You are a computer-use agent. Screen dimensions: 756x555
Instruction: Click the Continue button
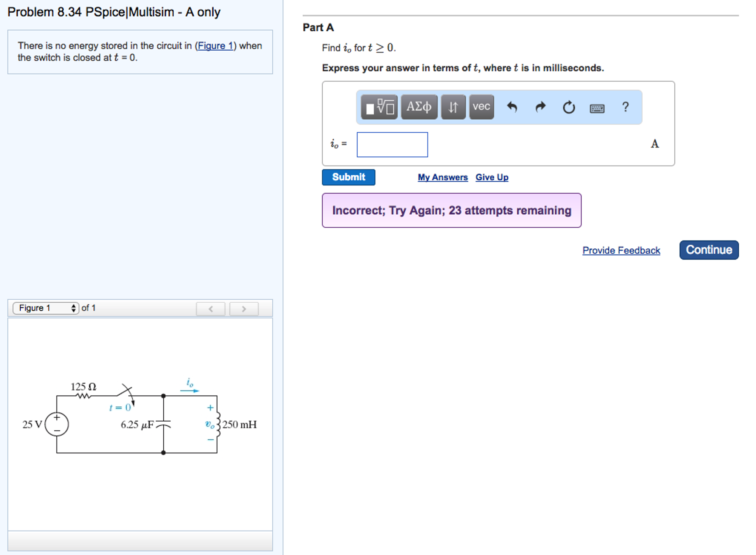(x=708, y=250)
